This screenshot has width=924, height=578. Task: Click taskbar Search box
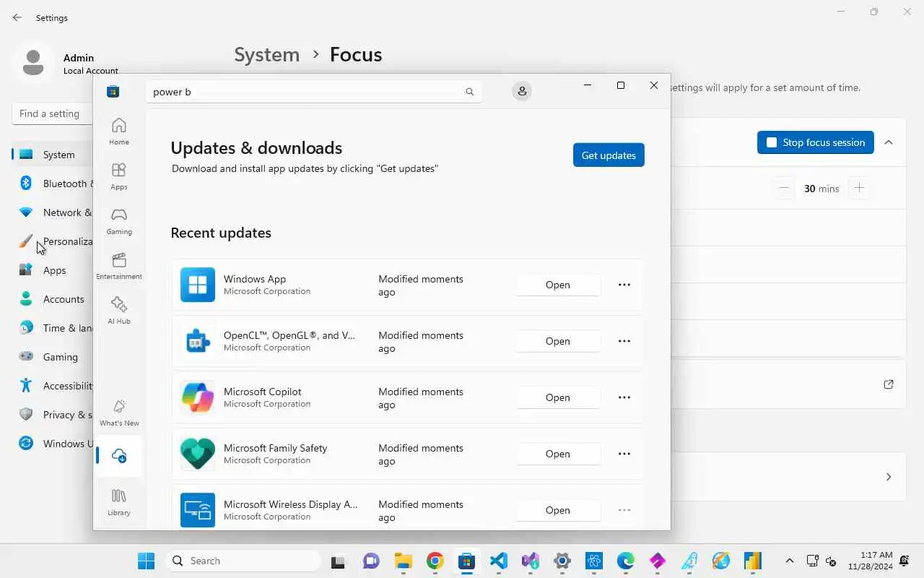pyautogui.click(x=243, y=561)
